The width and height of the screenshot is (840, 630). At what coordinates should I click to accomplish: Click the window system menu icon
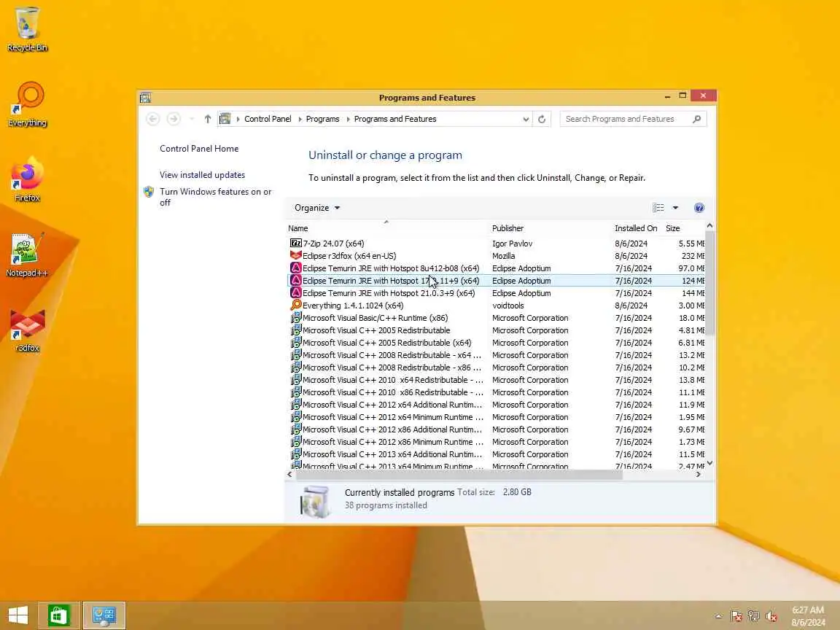145,98
